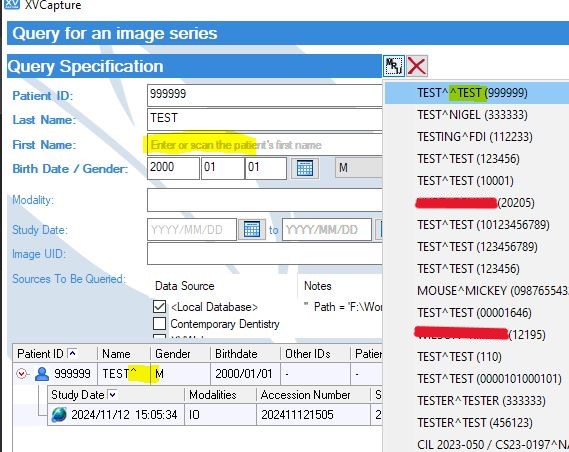This screenshot has width=569, height=452.
Task: Click the globe icon beside study 2024/11/12
Action: (x=59, y=415)
